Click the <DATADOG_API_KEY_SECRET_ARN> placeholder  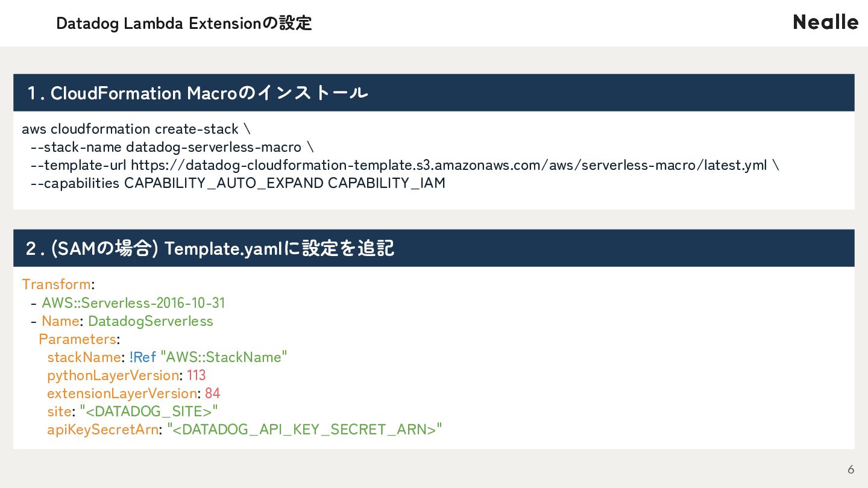(x=304, y=429)
